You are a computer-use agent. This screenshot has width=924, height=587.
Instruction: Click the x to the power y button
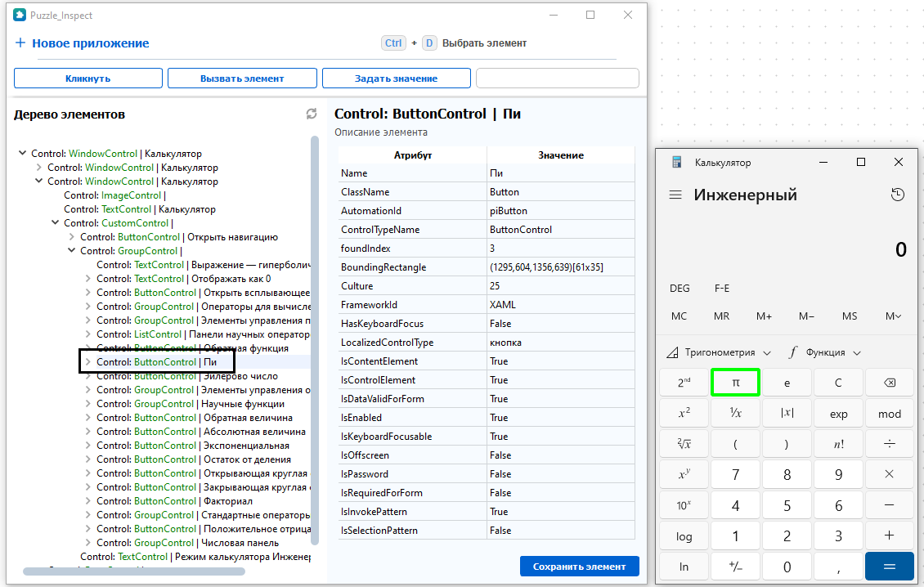[684, 475]
